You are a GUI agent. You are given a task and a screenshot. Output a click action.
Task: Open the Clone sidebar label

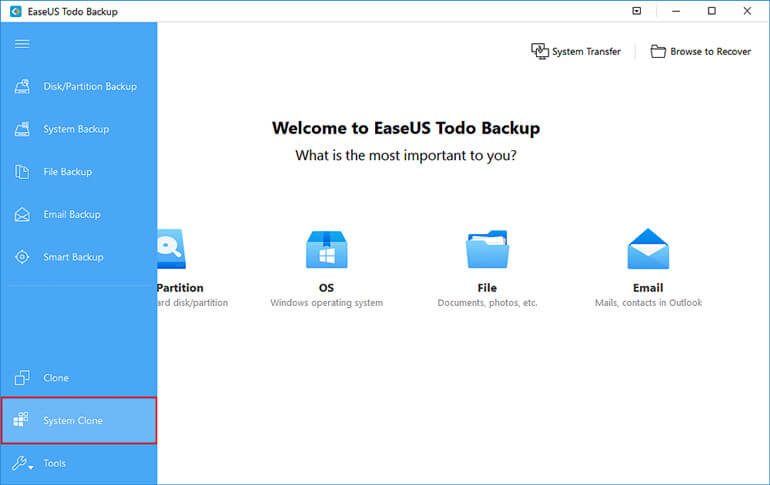coord(56,378)
